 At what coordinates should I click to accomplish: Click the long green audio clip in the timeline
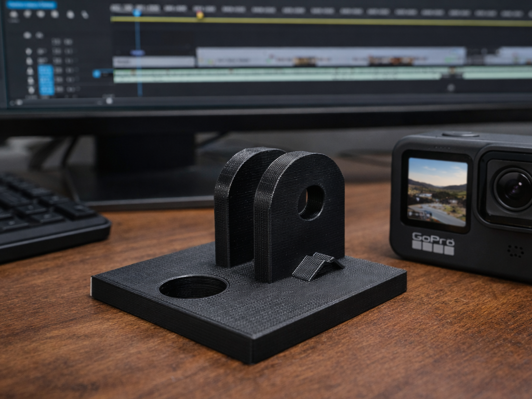tap(278, 75)
